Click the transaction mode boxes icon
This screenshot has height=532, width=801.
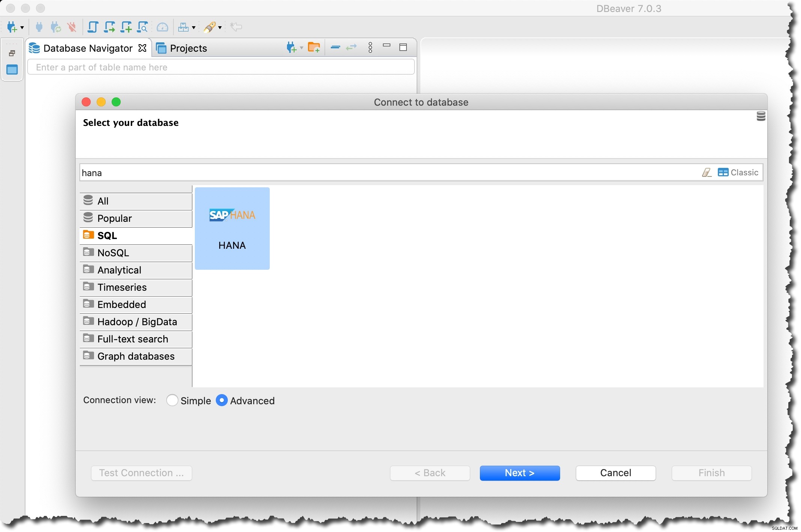[x=183, y=27]
